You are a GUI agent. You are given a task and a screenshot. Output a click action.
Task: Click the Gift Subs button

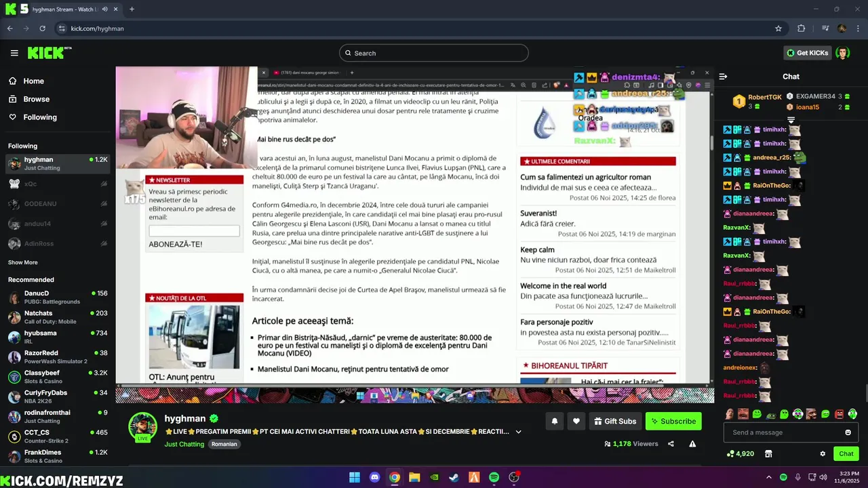click(x=615, y=421)
